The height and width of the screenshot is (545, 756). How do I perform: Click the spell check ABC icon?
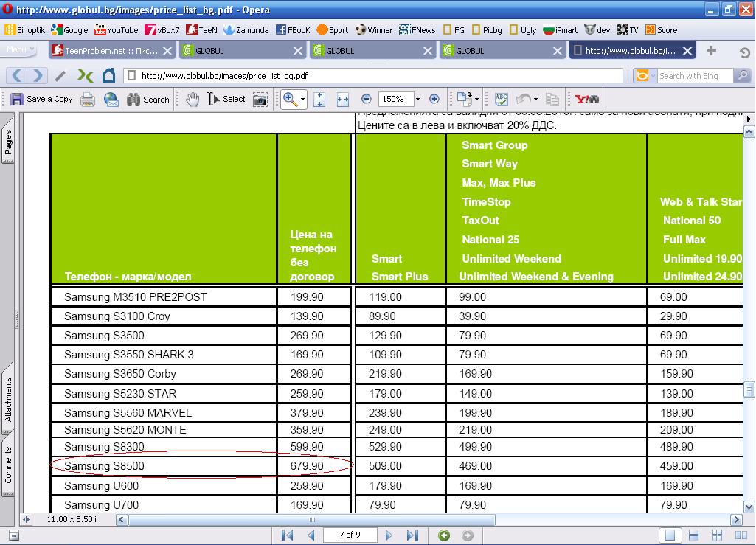(502, 100)
